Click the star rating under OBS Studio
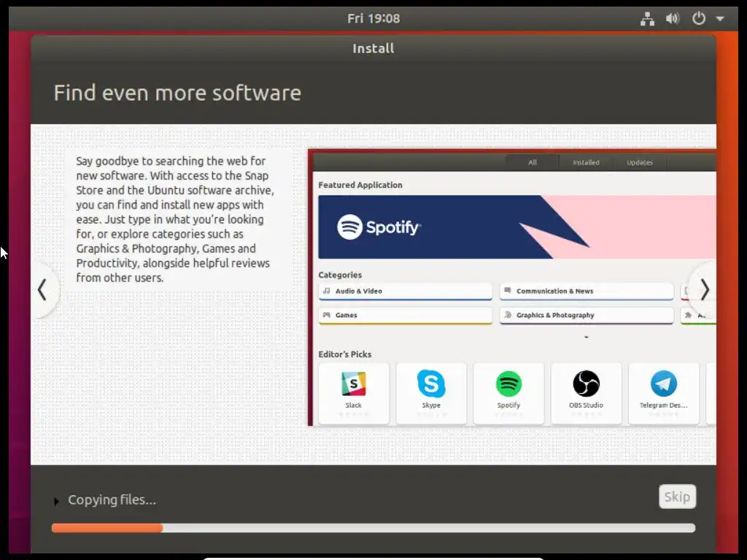The width and height of the screenshot is (747, 560). pos(586,414)
